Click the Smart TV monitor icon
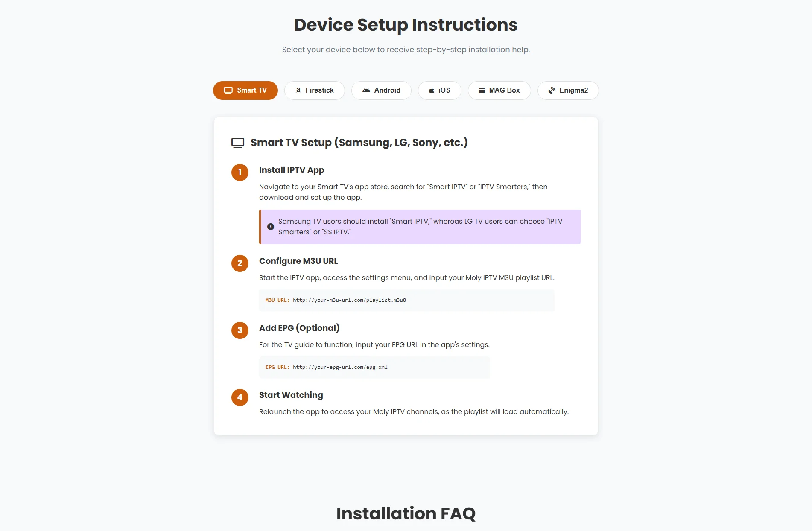Viewport: 812px width, 531px height. click(228, 90)
